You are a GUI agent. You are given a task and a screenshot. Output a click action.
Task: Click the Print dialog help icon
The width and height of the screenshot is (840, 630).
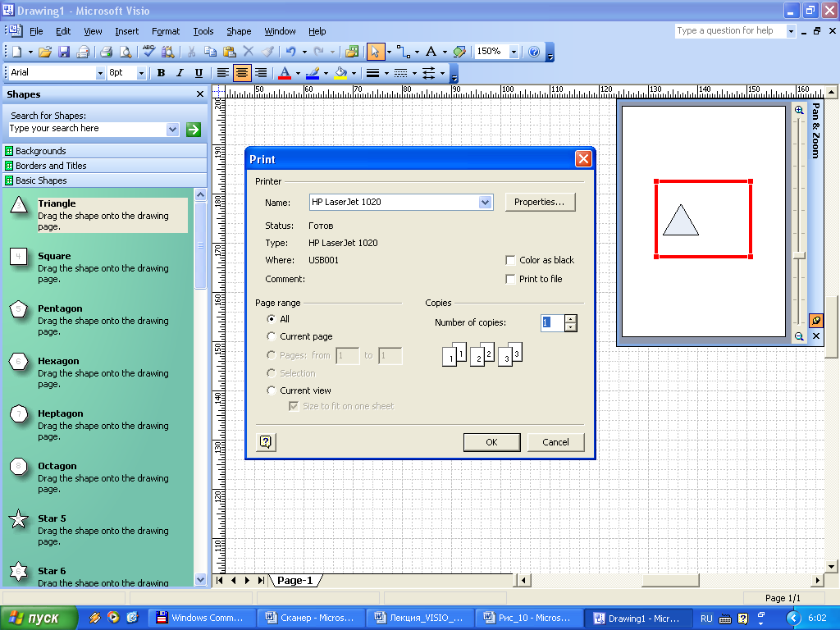pyautogui.click(x=266, y=442)
